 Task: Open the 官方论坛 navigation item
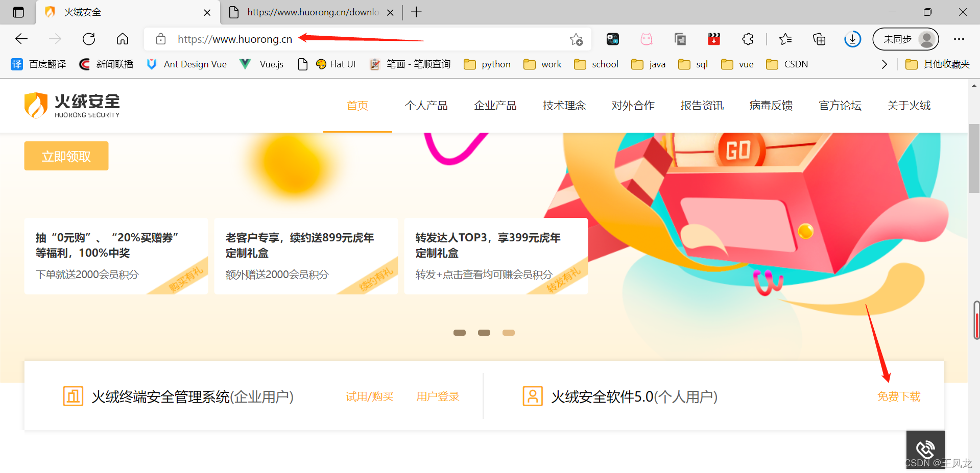coord(840,106)
